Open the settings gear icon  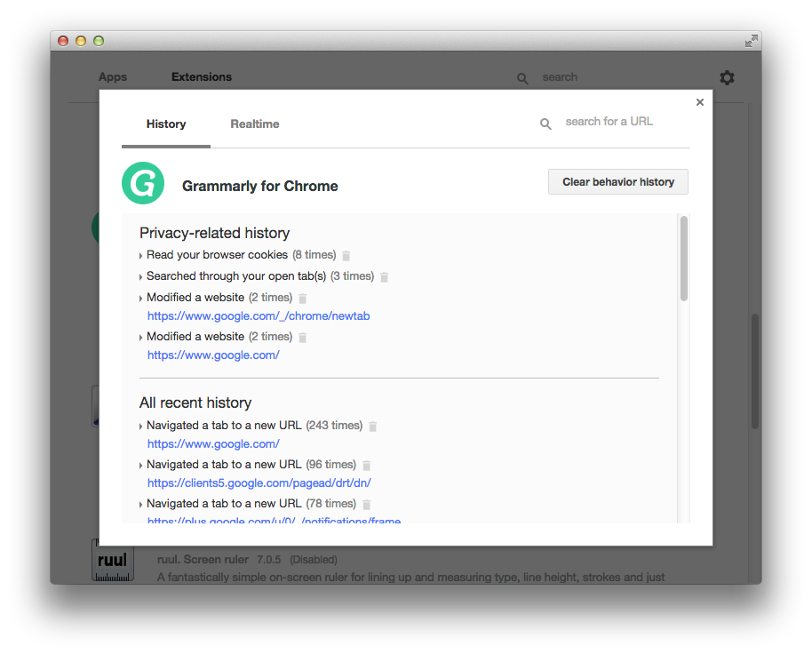pyautogui.click(x=727, y=78)
